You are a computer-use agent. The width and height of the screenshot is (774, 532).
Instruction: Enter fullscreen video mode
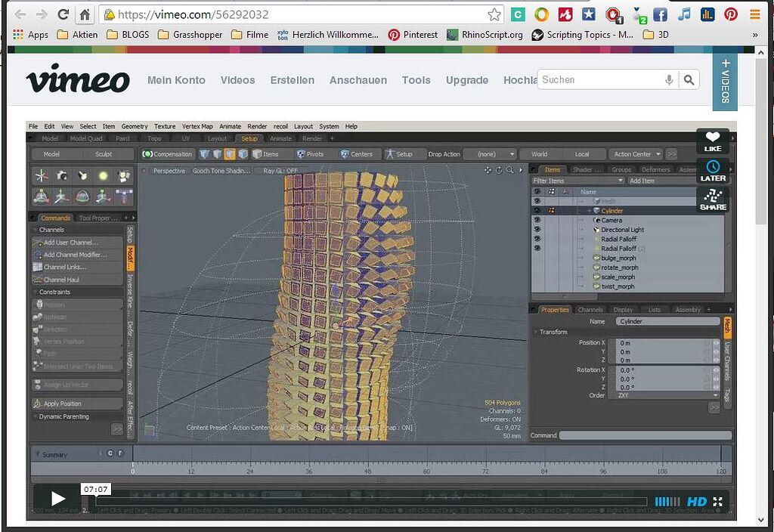click(x=718, y=502)
